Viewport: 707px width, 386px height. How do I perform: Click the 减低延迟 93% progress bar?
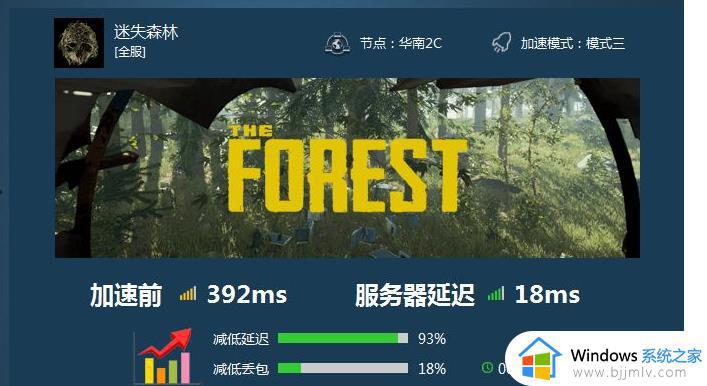tap(343, 338)
